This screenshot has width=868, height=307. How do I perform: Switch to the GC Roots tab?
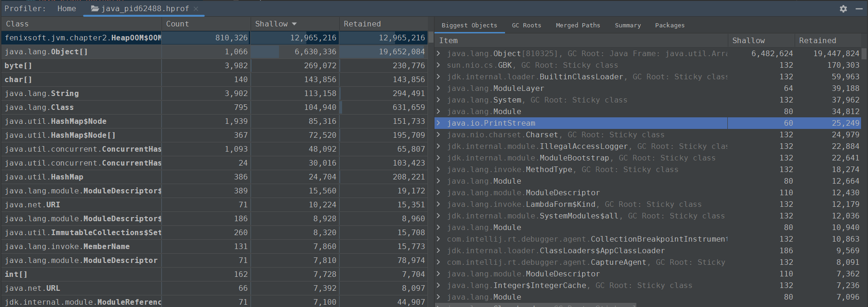click(x=526, y=26)
